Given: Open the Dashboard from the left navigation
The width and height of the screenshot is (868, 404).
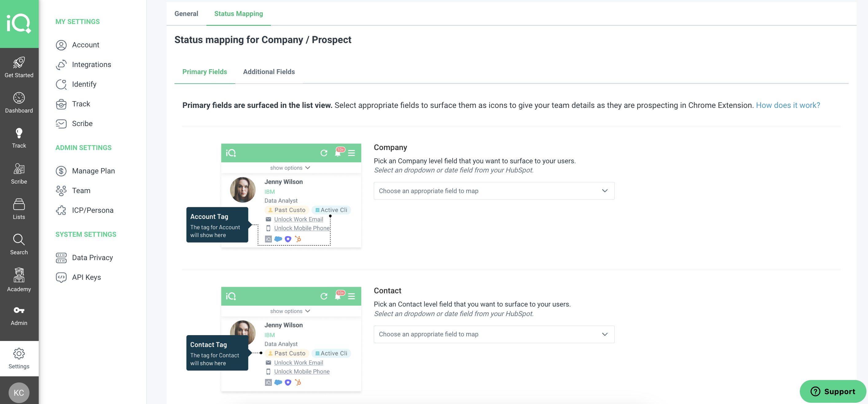Looking at the screenshot, I should 19,102.
